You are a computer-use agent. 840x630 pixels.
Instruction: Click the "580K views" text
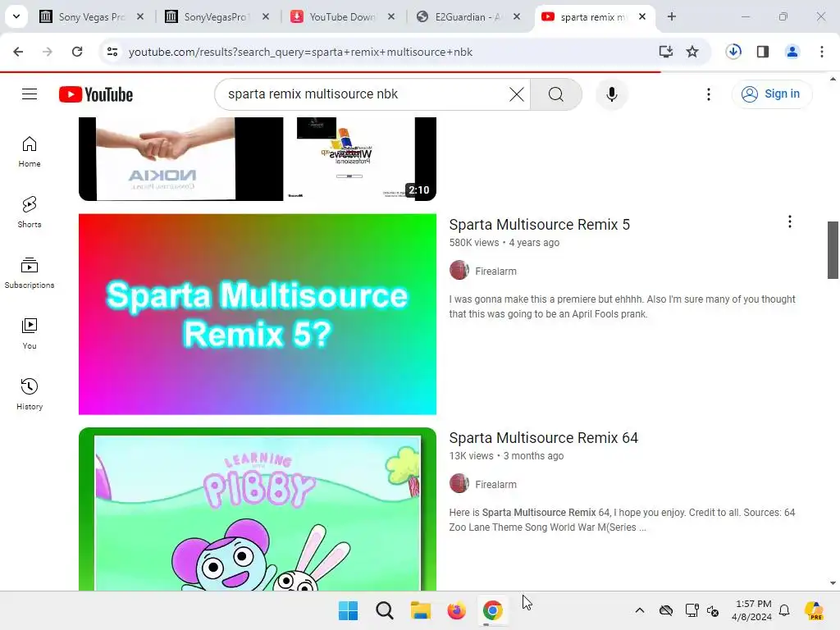tap(473, 243)
